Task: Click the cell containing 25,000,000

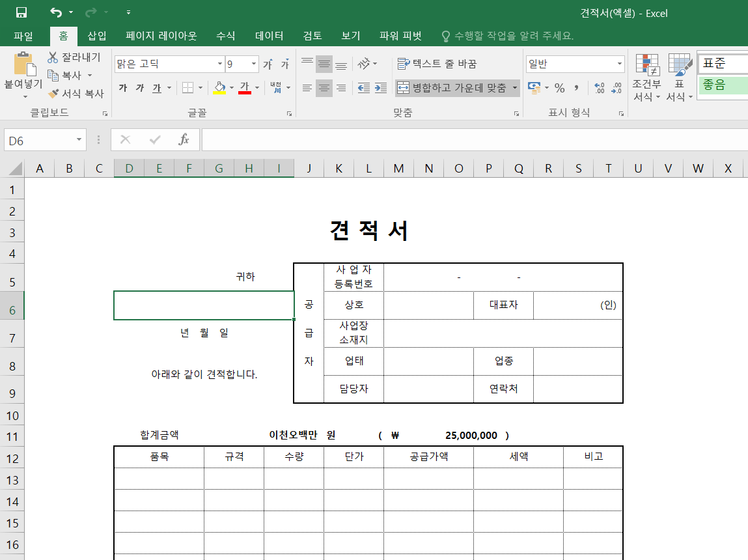Action: 471,435
